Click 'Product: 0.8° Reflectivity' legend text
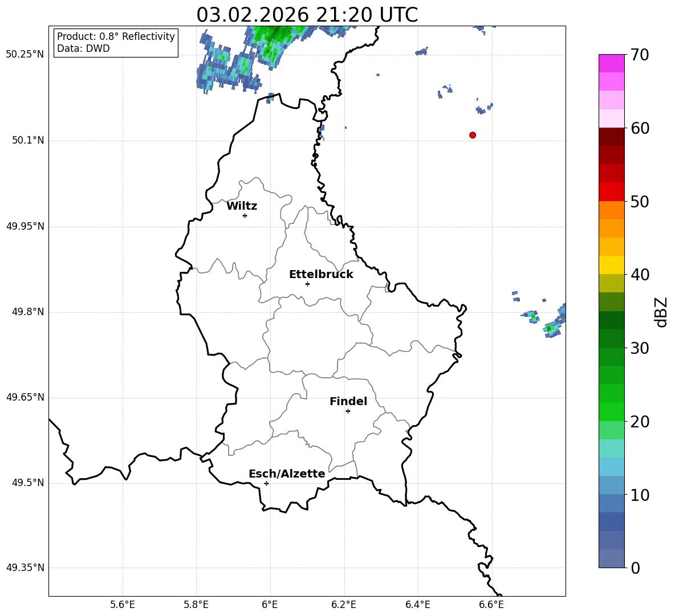This screenshot has height=616, width=675. [116, 36]
